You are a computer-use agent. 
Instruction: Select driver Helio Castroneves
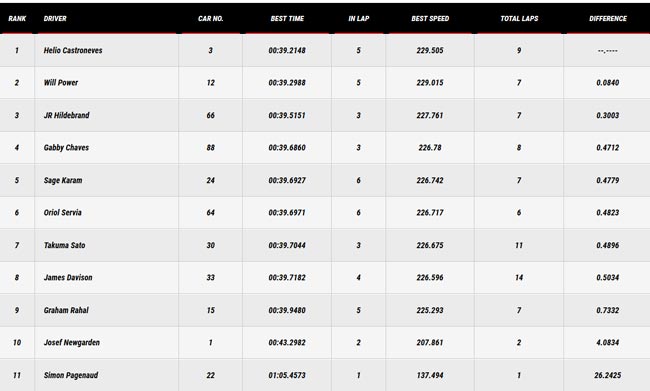coord(73,50)
